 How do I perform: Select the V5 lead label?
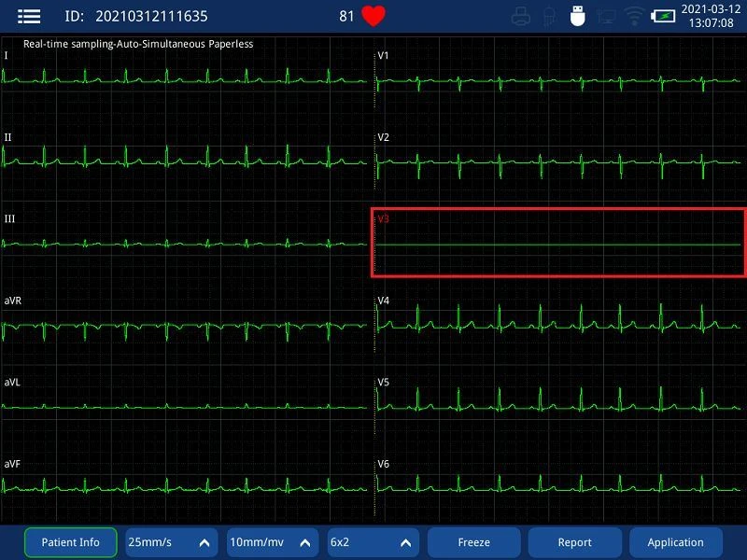click(383, 382)
